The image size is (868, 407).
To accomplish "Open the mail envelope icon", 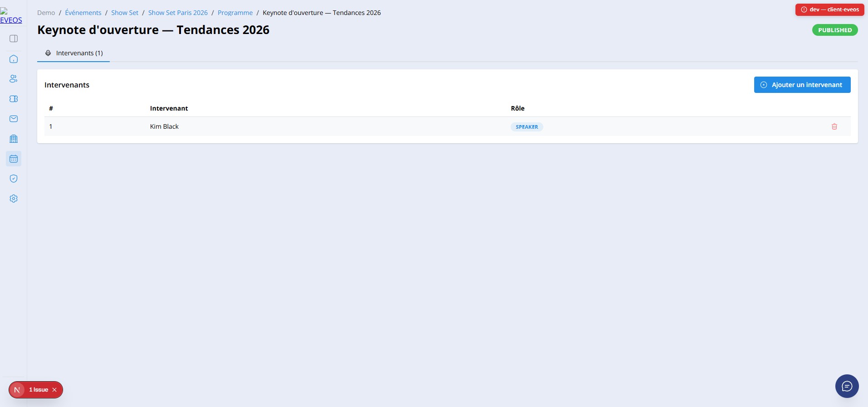I will pos(14,119).
